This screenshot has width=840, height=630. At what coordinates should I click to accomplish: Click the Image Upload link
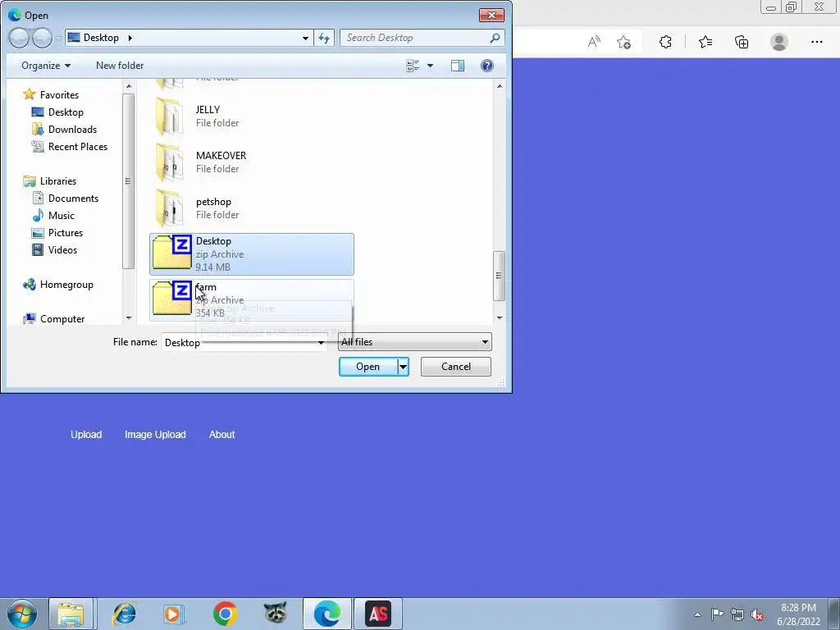(x=155, y=435)
